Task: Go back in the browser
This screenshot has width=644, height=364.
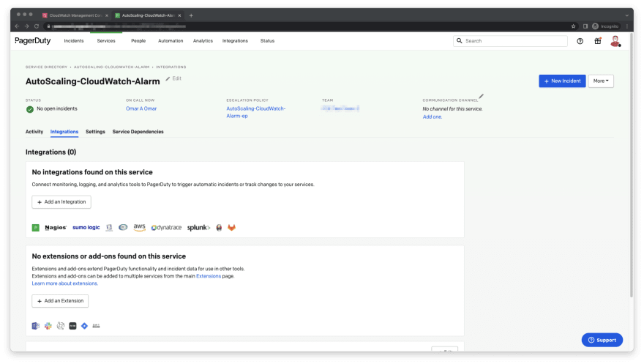Action: coord(17,26)
